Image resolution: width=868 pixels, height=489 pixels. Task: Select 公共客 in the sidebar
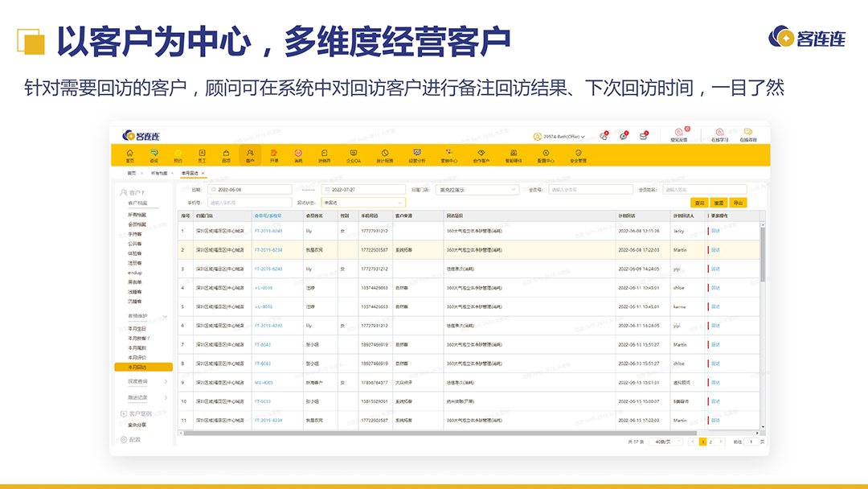tap(135, 244)
